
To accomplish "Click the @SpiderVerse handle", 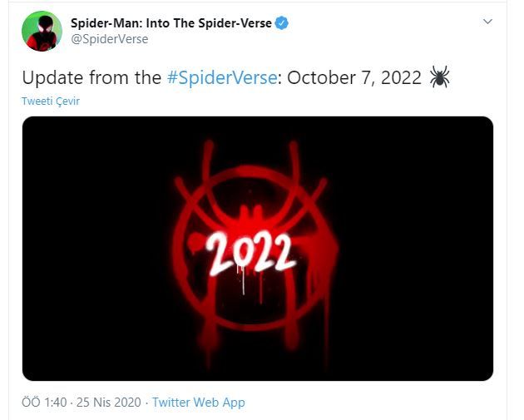I will point(110,39).
